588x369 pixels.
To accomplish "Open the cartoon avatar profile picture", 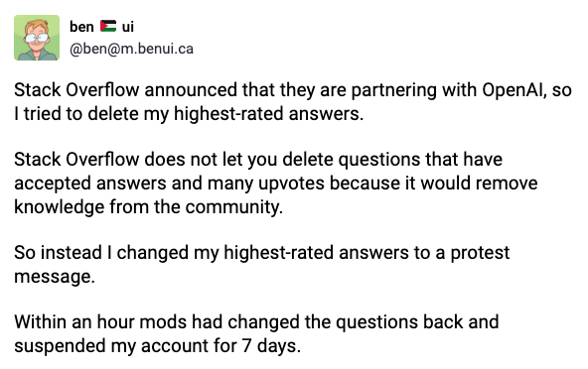I will click(x=37, y=38).
